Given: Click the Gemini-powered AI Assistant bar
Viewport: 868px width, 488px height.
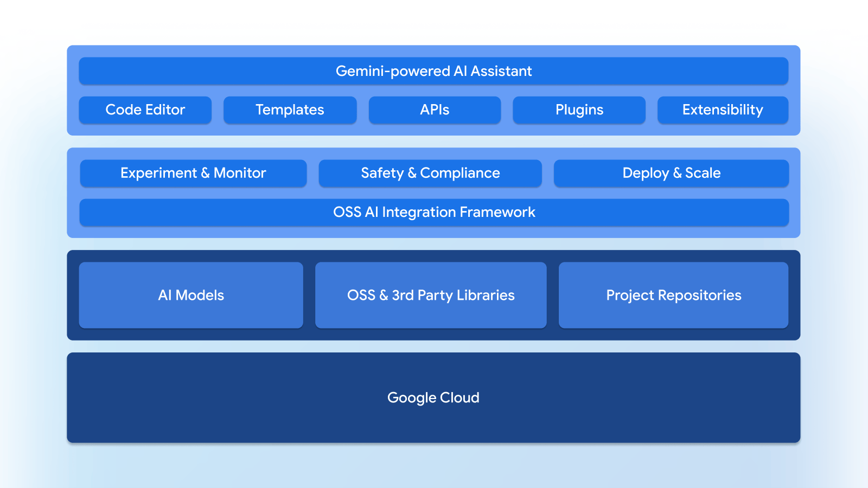Looking at the screenshot, I should coord(433,70).
